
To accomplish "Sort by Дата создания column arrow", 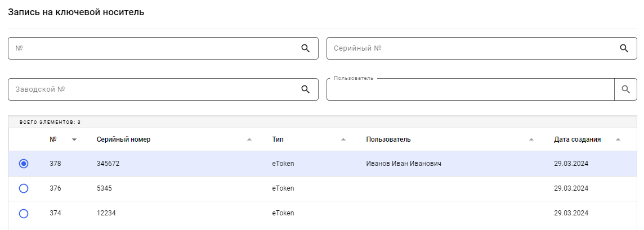I will [x=618, y=139].
